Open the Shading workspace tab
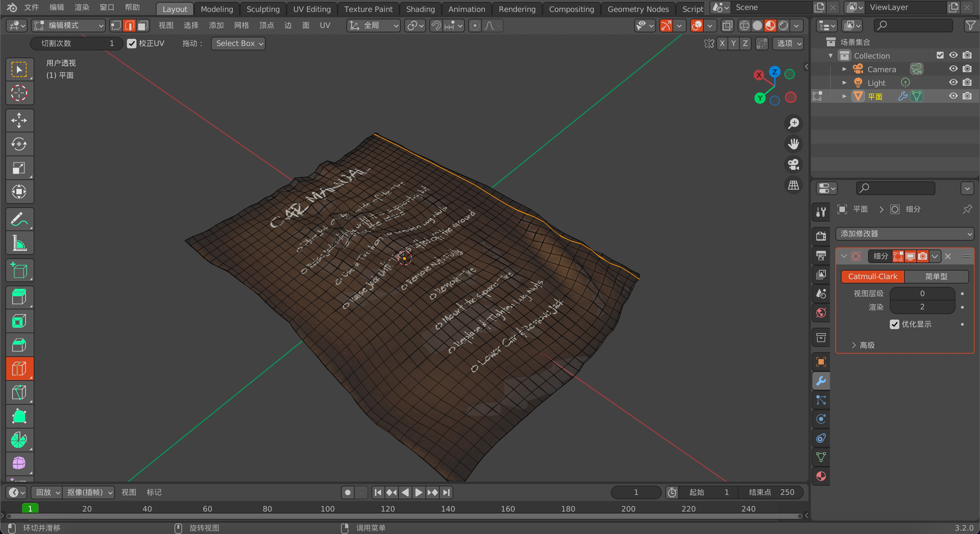 coord(420,9)
